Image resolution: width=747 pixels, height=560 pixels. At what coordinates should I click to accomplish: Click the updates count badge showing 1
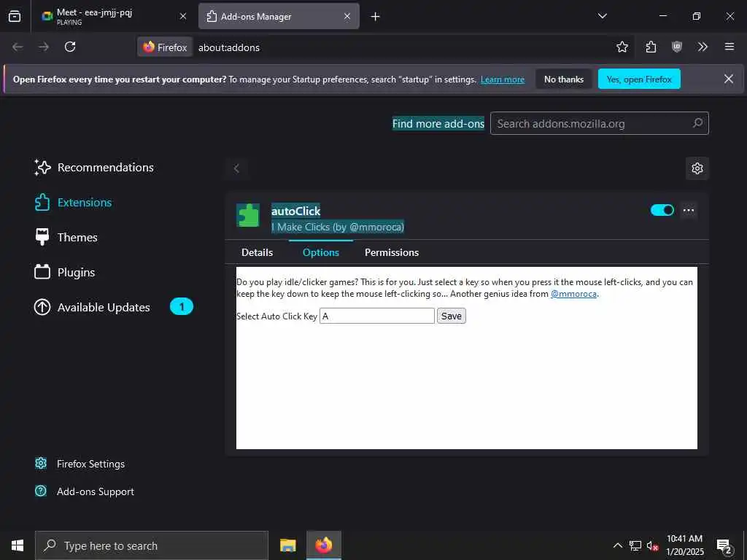tap(182, 307)
